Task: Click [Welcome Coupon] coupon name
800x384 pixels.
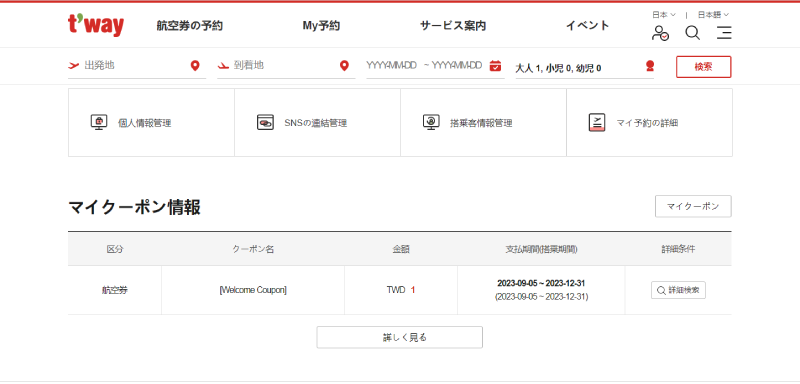Action: point(253,290)
